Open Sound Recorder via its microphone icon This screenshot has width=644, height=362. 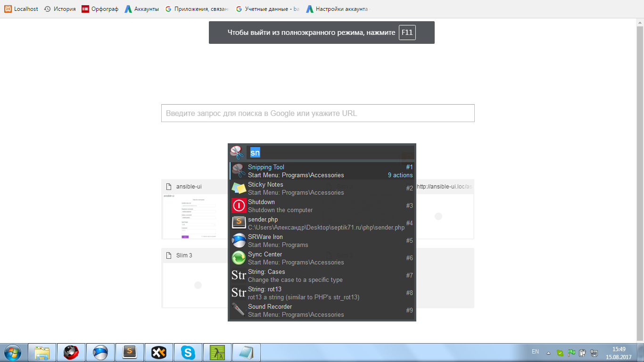pyautogui.click(x=239, y=310)
